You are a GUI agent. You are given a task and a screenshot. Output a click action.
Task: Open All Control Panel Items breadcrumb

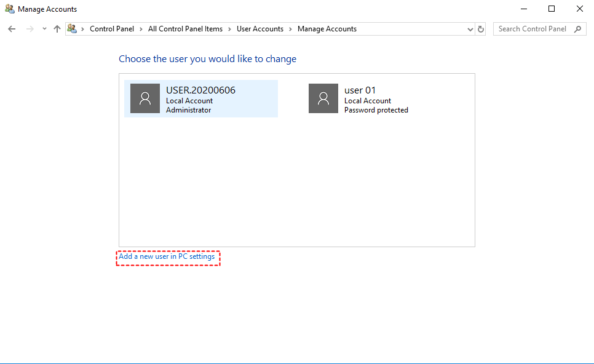pyautogui.click(x=185, y=29)
